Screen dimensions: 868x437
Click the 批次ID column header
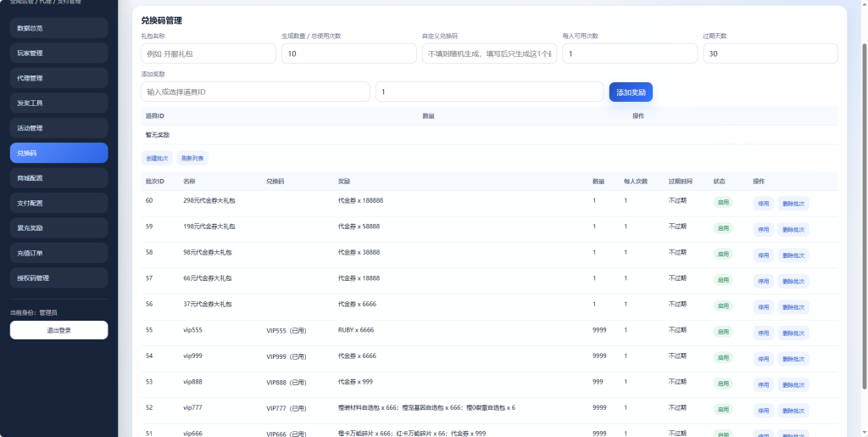154,181
